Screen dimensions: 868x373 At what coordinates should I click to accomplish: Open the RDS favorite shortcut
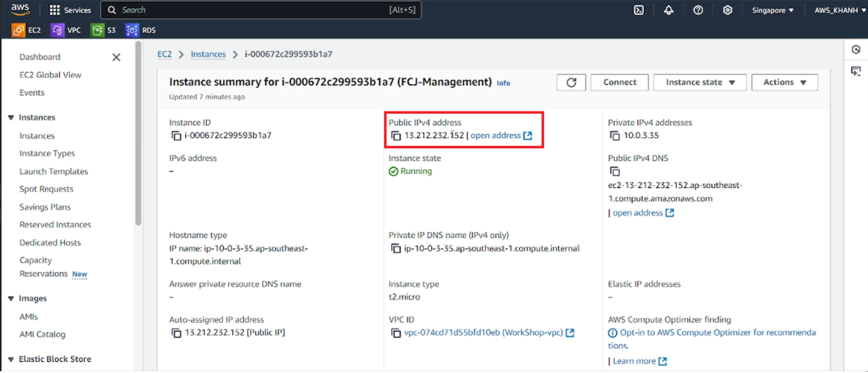point(141,30)
